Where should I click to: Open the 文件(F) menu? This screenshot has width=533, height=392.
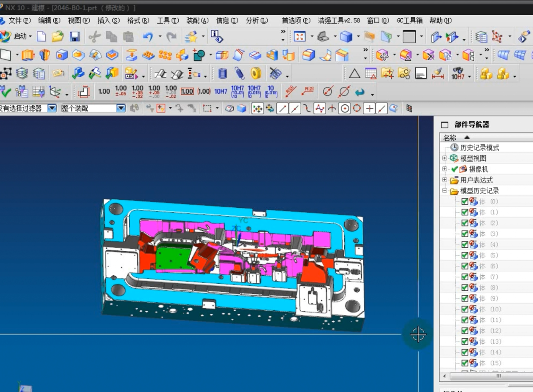tap(20, 20)
